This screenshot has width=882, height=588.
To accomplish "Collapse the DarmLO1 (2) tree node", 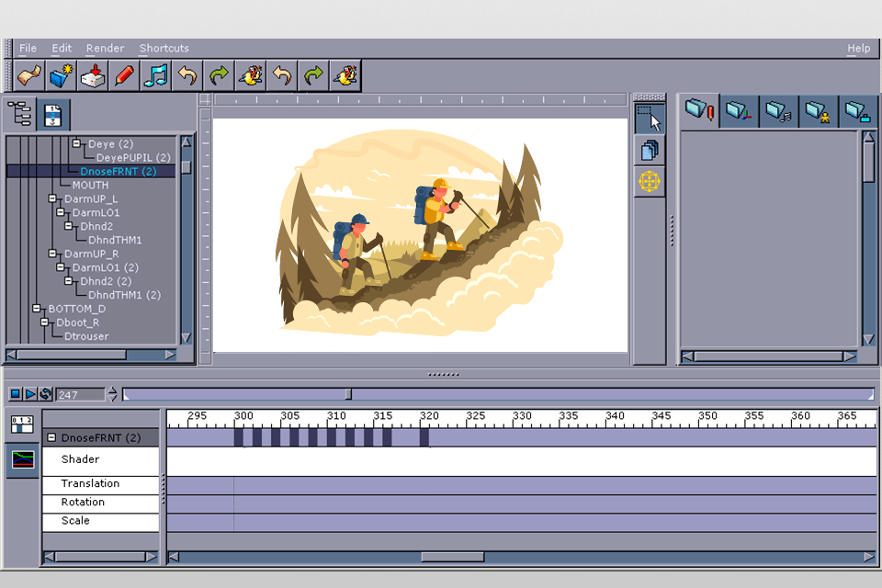I will click(61, 267).
